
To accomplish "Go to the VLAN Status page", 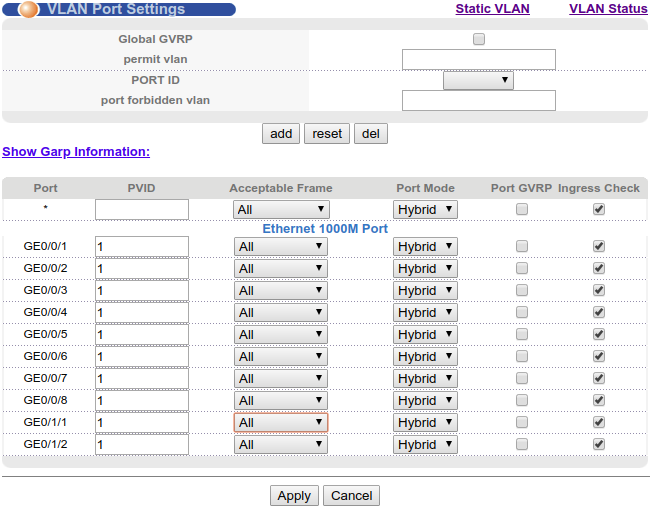I will click(608, 9).
